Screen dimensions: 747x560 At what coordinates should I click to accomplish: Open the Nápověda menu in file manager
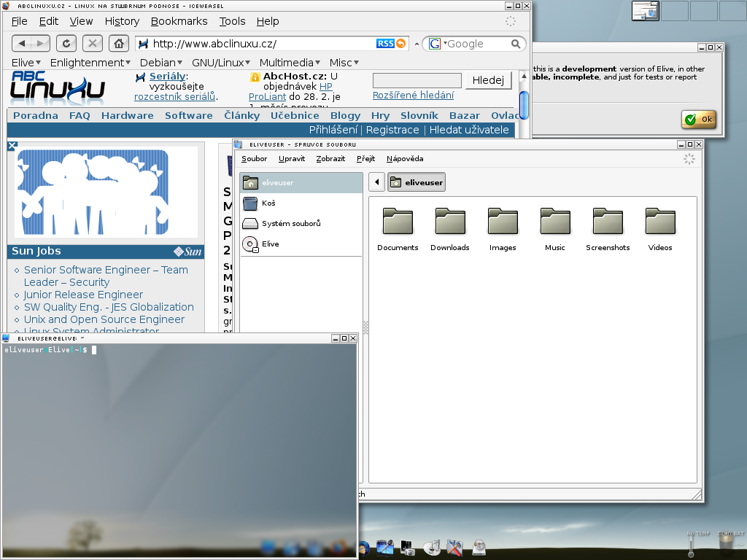pos(405,159)
